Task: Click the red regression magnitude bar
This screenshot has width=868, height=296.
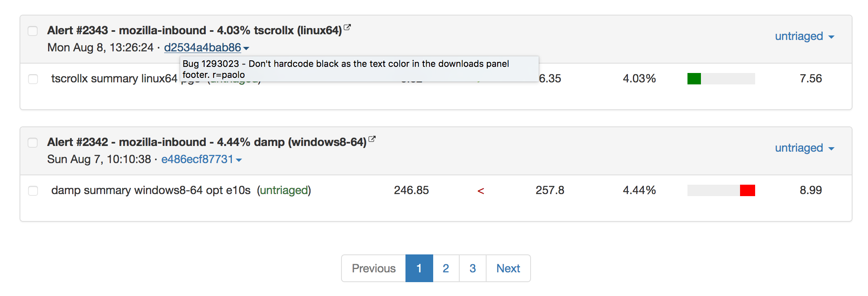Action: point(747,190)
